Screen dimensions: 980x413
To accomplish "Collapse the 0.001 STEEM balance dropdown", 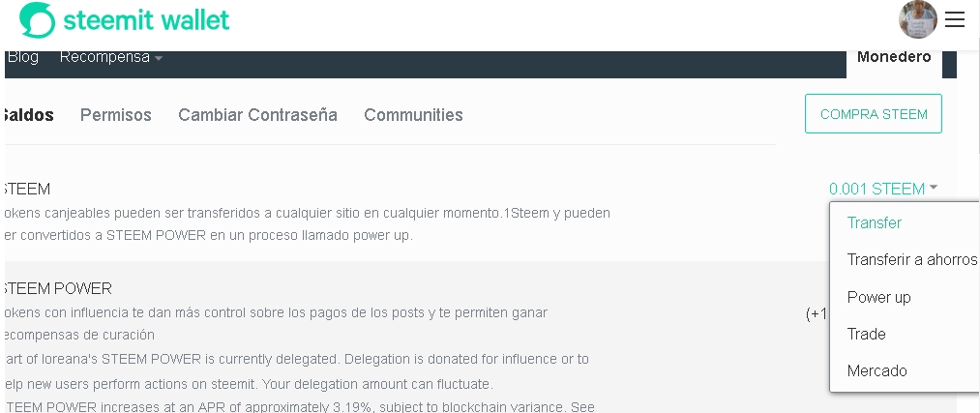I will tap(883, 189).
